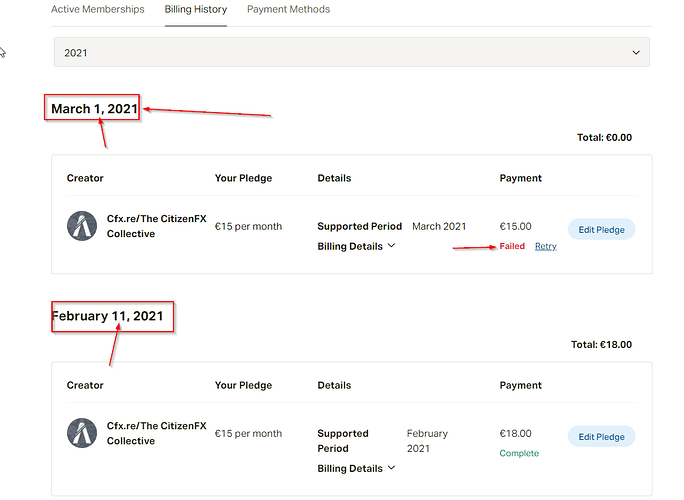Retry the failed March payment
684x500 pixels.
[546, 246]
